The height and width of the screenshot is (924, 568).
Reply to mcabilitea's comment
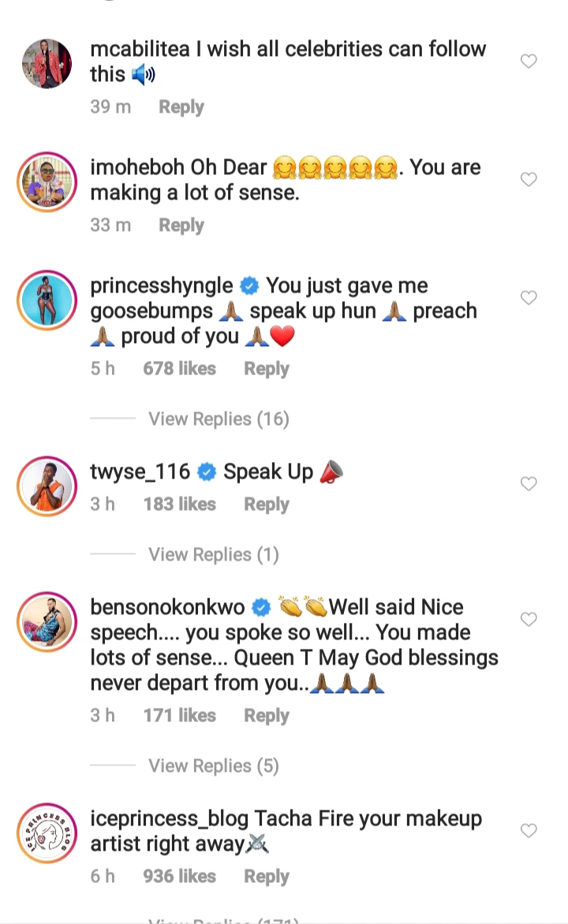(x=181, y=107)
